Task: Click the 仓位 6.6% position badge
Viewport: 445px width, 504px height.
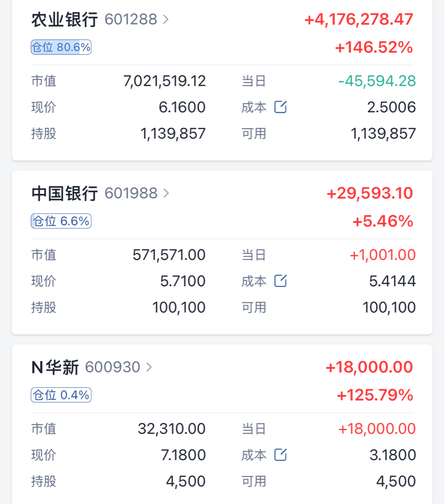Action: click(61, 221)
